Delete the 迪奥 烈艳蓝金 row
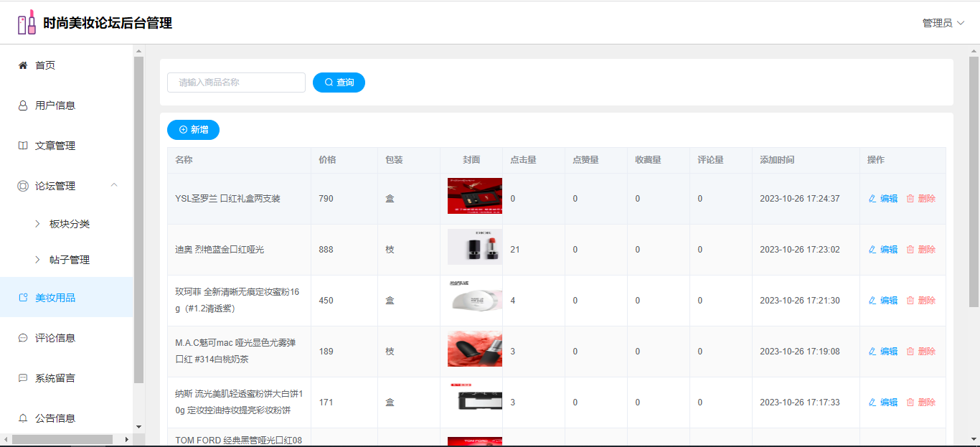 pyautogui.click(x=921, y=250)
